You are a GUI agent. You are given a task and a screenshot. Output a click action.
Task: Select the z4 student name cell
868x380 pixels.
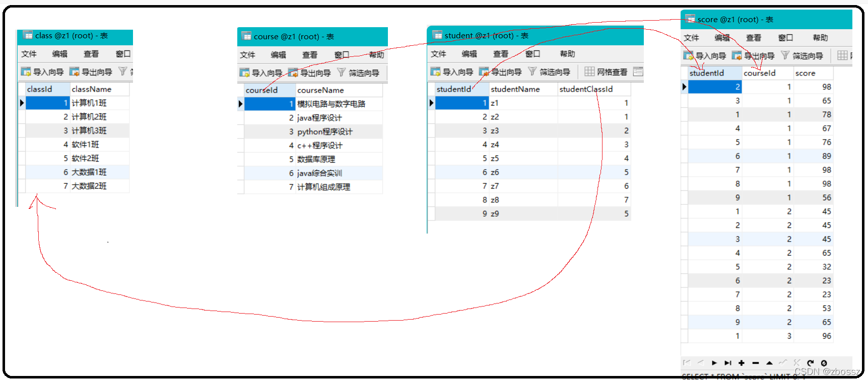(523, 144)
